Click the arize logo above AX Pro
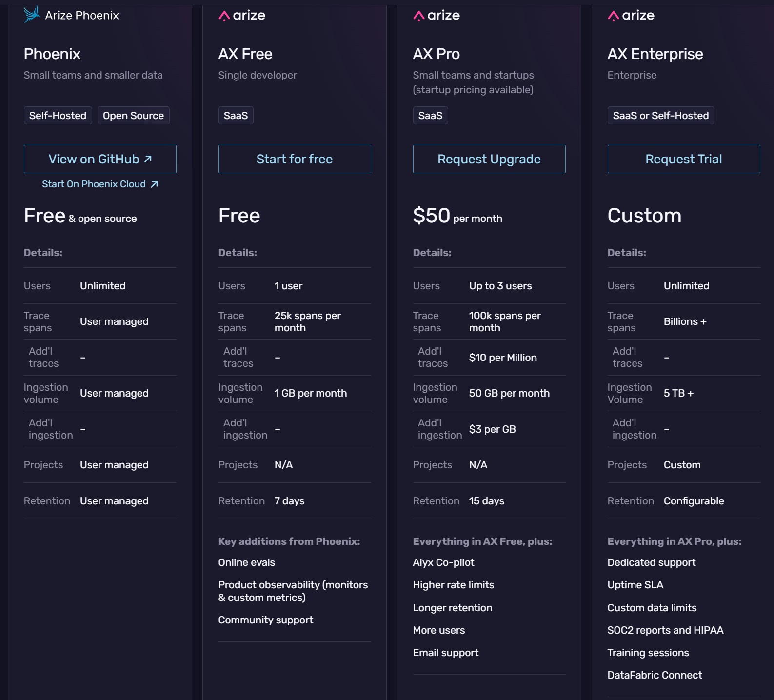Screen dimensions: 774x700 (x=437, y=16)
